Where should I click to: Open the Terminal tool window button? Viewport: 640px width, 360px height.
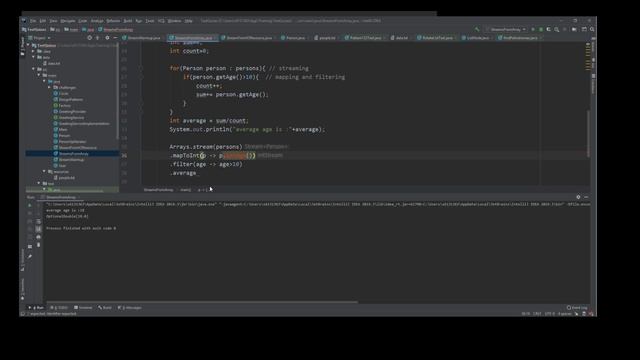[x=83, y=307]
